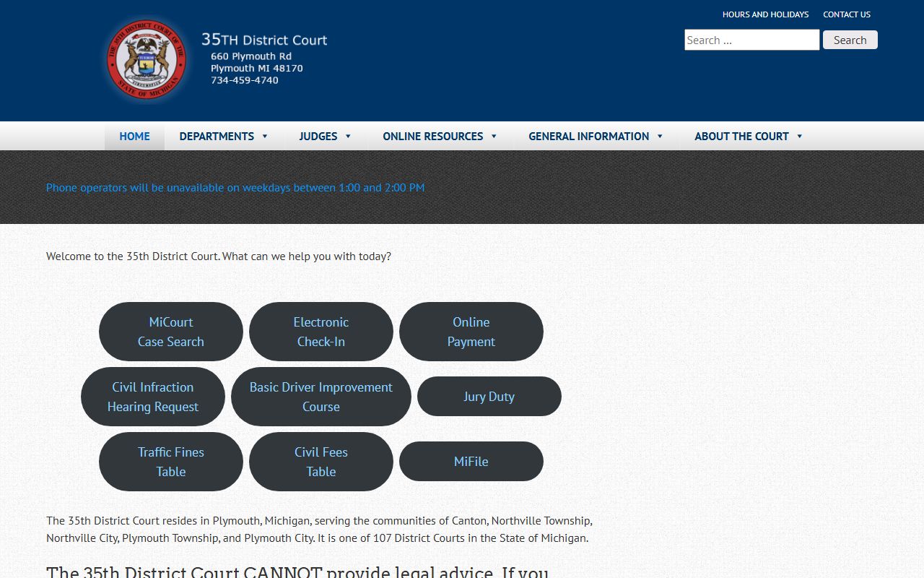Click the 35th District Court header title
The height and width of the screenshot is (578, 924).
coord(264,40)
